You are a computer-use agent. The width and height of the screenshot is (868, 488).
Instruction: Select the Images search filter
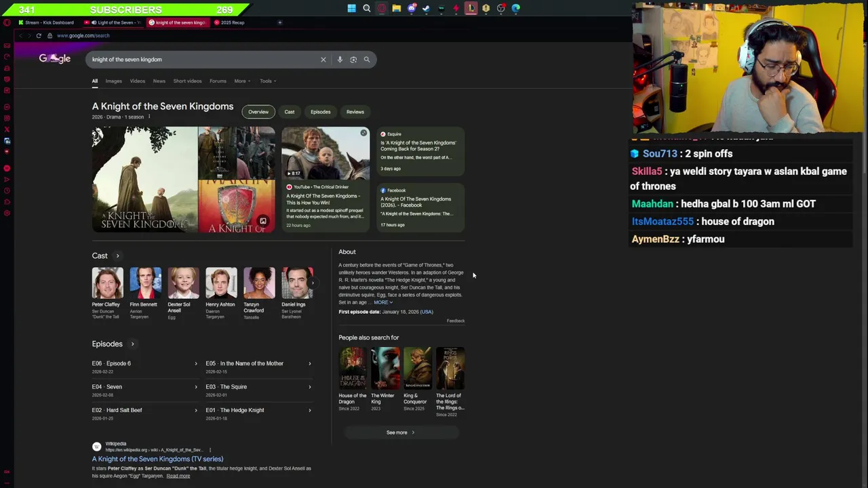[113, 81]
